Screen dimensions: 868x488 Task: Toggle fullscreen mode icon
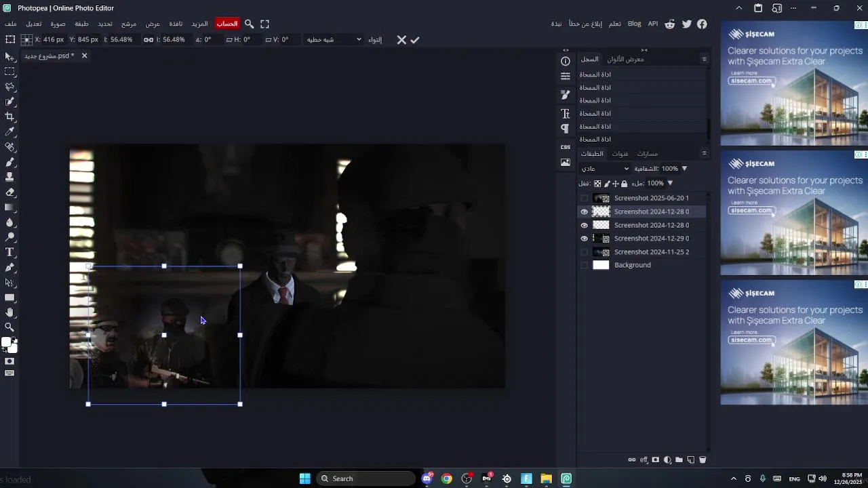tap(265, 24)
